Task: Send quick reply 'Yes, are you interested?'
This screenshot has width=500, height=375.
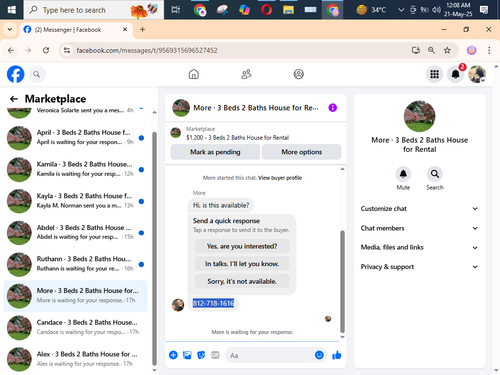Action: pos(242,246)
